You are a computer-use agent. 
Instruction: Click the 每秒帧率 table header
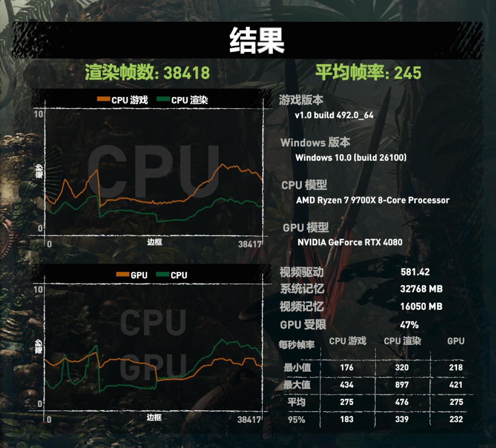(296, 345)
